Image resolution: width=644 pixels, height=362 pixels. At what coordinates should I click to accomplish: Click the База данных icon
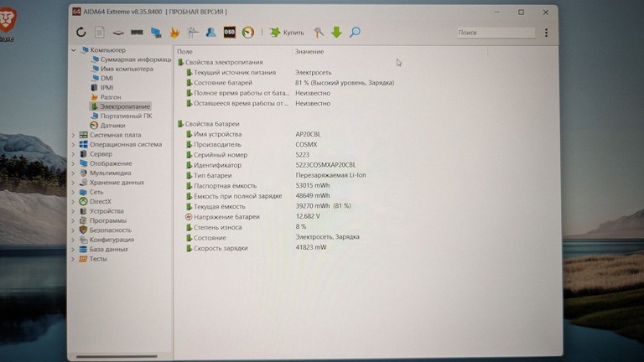(x=83, y=249)
